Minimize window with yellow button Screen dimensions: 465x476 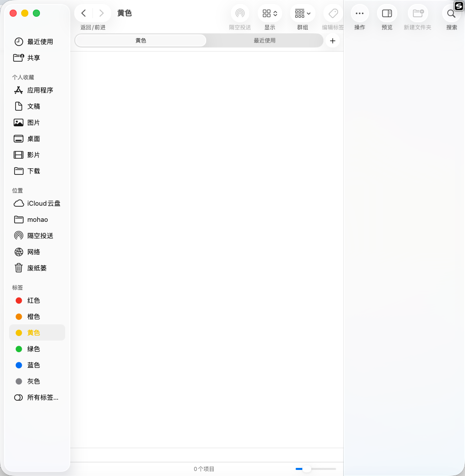click(25, 13)
